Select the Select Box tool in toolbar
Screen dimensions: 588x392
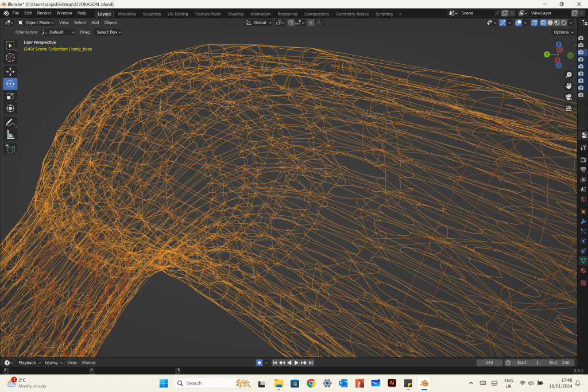10,46
